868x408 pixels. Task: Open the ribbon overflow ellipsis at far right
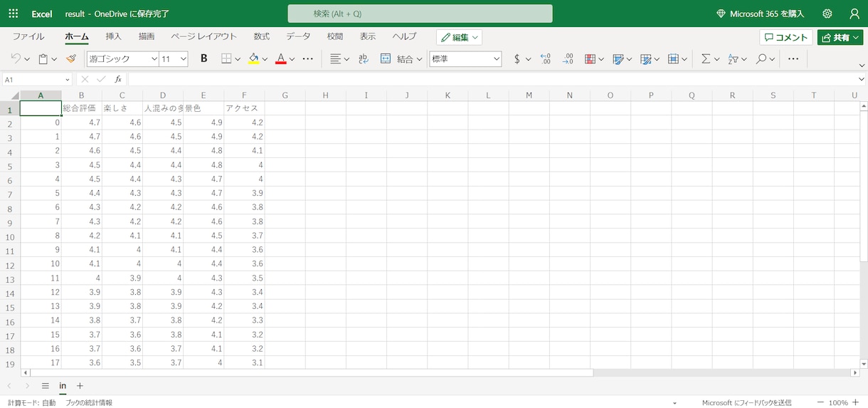click(x=793, y=59)
